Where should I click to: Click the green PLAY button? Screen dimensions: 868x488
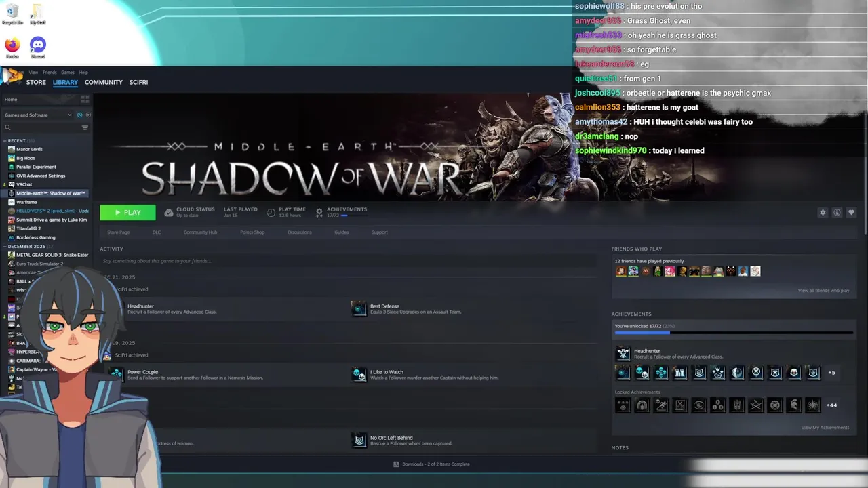(127, 212)
